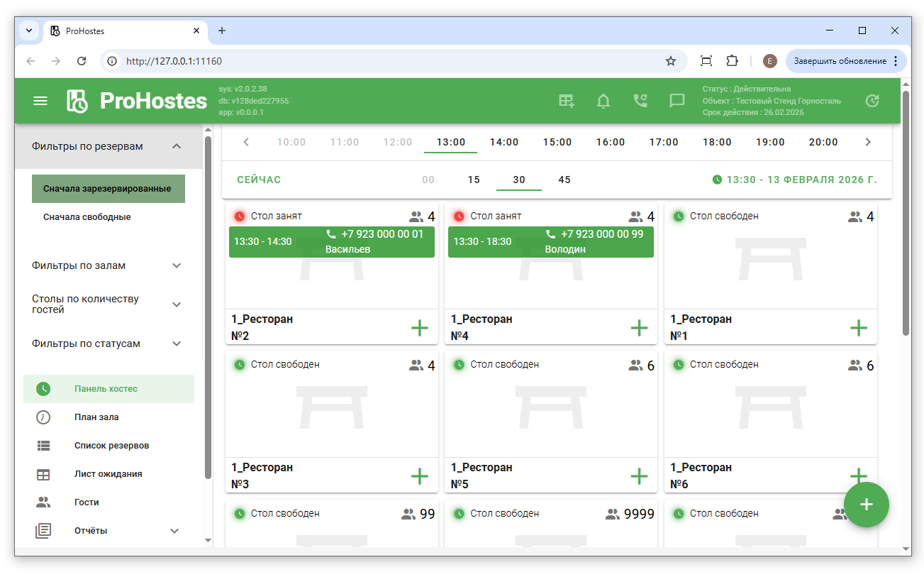Add reservation to table №2 with plus

420,327
